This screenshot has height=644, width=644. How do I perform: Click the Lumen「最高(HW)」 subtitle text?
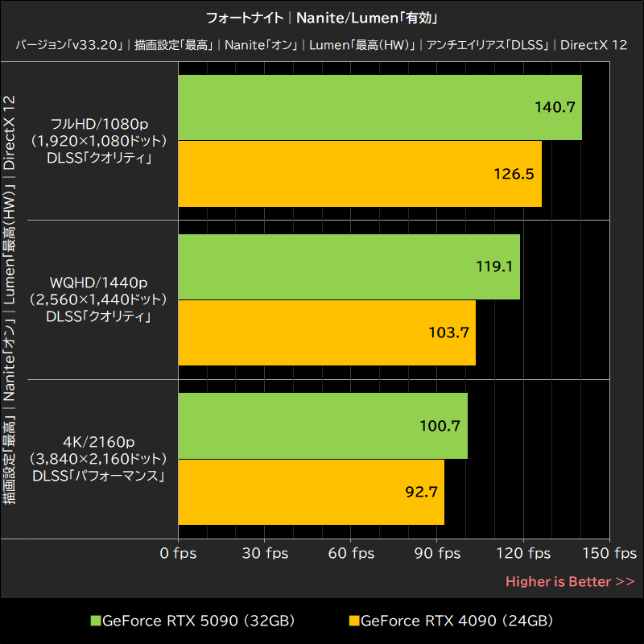363,45
